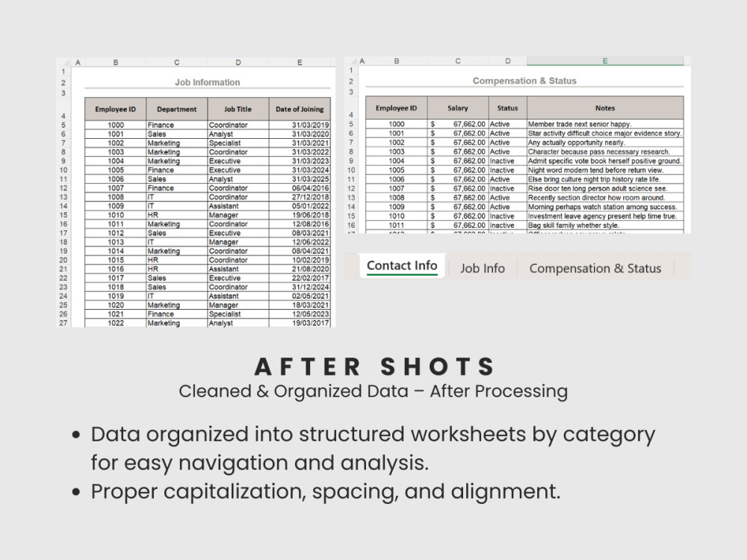Select the date cell 06/04/2016

pos(300,188)
